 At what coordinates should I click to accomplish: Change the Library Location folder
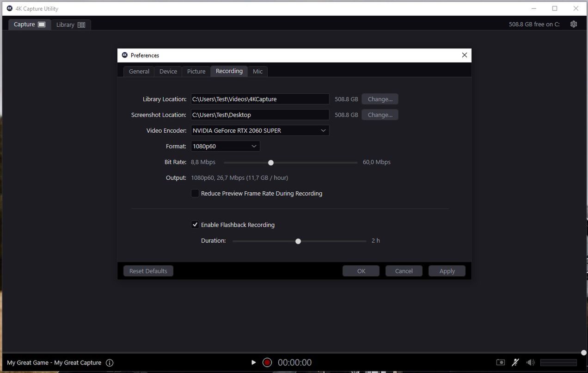point(380,99)
